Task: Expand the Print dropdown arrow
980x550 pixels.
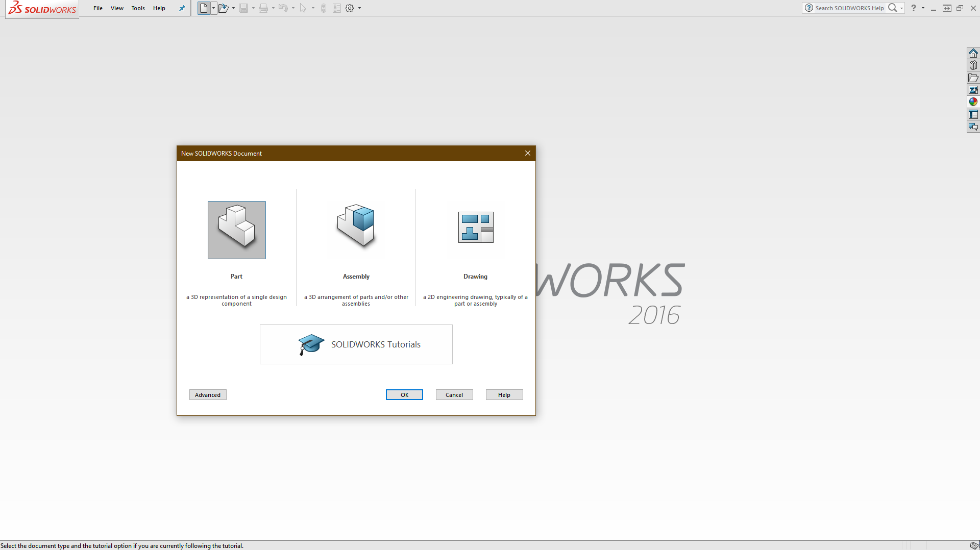Action: tap(273, 8)
